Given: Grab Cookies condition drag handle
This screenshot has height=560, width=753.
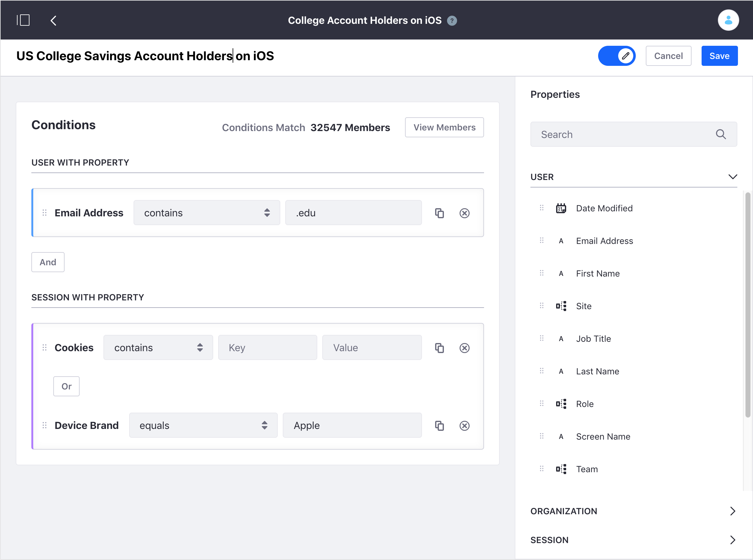Looking at the screenshot, I should 45,347.
